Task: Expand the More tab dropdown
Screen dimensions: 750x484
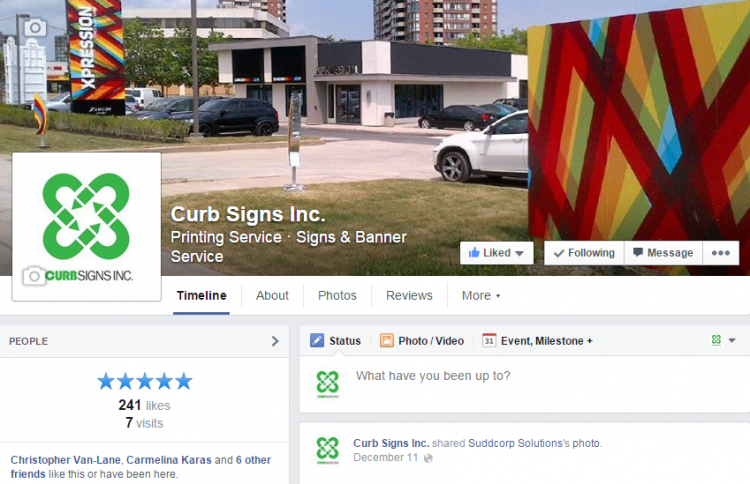Action: coord(481,296)
